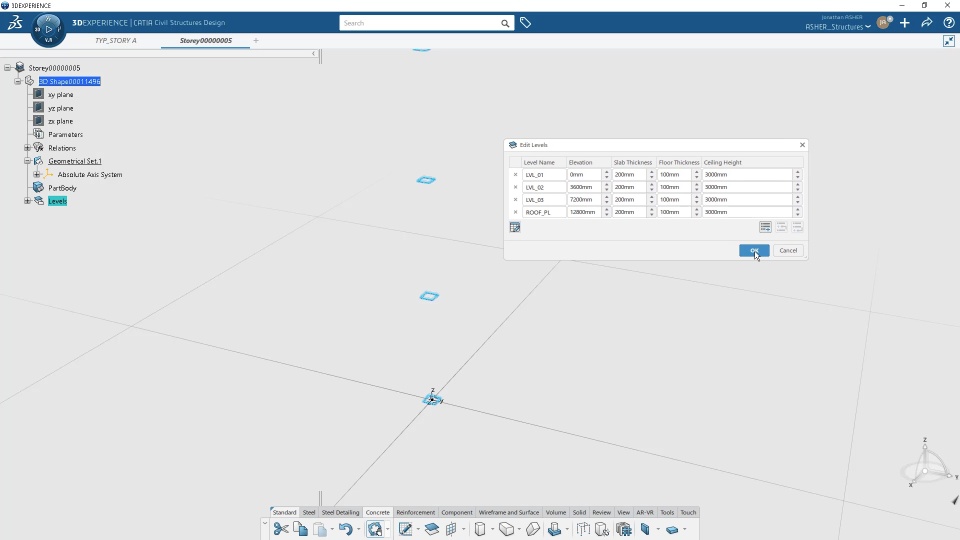The height and width of the screenshot is (540, 960).
Task: Click LVL_03 ceiling height stepper
Action: pyautogui.click(x=797, y=200)
